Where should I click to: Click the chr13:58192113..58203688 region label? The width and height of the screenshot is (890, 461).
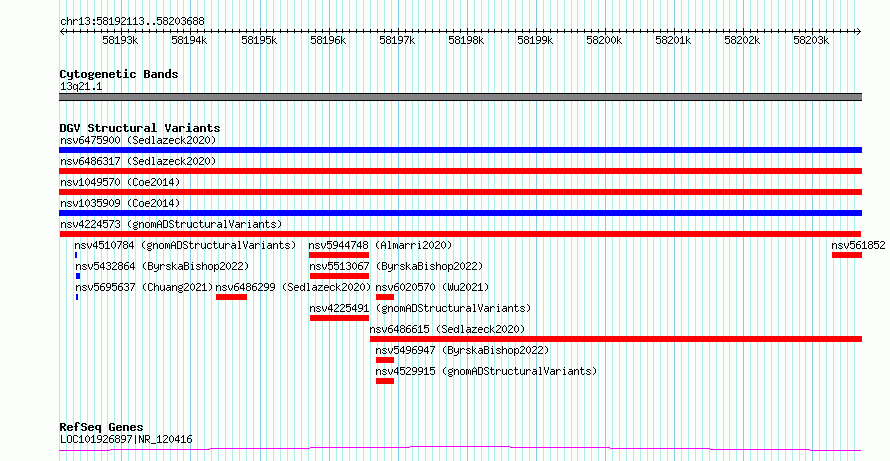coord(132,21)
